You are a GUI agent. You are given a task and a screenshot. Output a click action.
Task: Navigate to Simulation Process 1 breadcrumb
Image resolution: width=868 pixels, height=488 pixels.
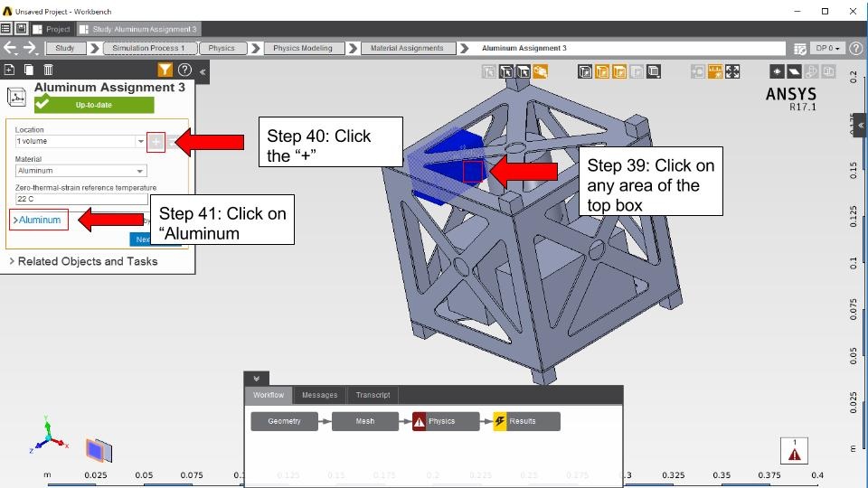click(x=148, y=48)
